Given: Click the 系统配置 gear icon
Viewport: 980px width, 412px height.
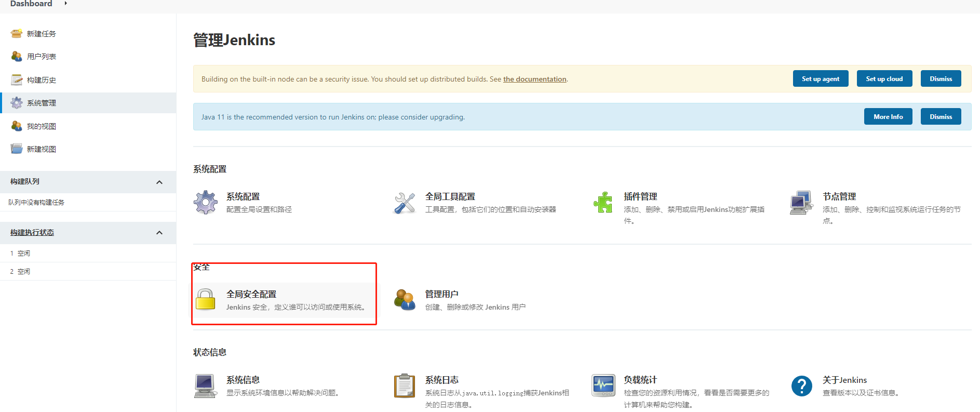Looking at the screenshot, I should 206,203.
